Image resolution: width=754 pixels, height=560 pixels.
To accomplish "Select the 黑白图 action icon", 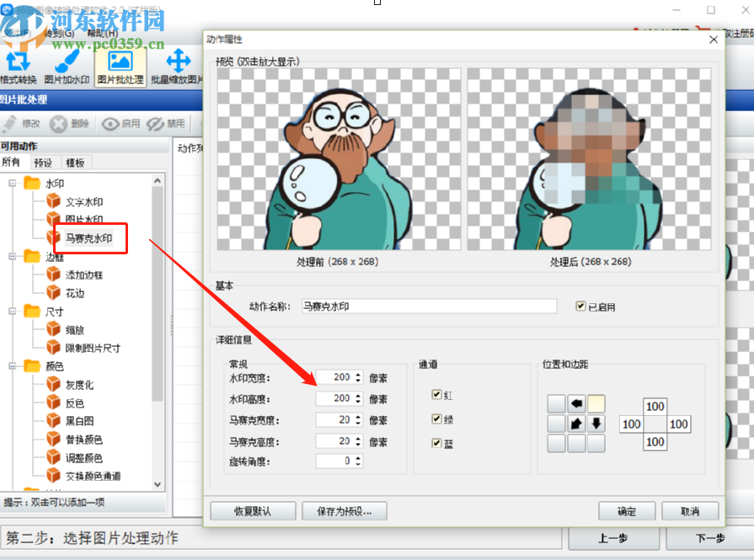I will 53,420.
